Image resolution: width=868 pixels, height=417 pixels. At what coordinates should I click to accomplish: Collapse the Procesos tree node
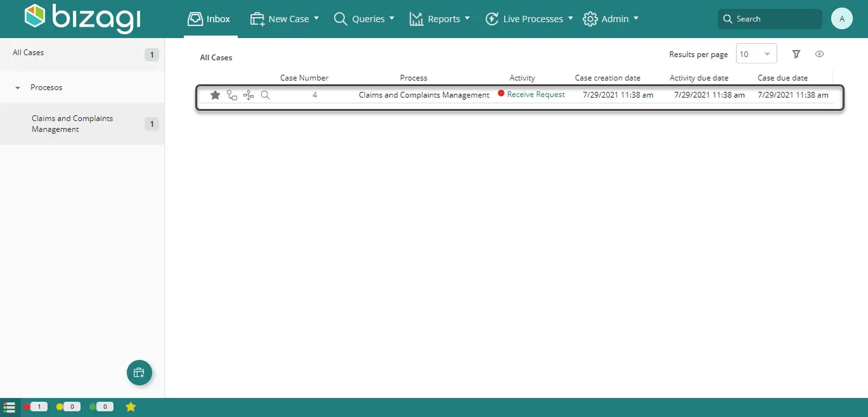[x=18, y=88]
